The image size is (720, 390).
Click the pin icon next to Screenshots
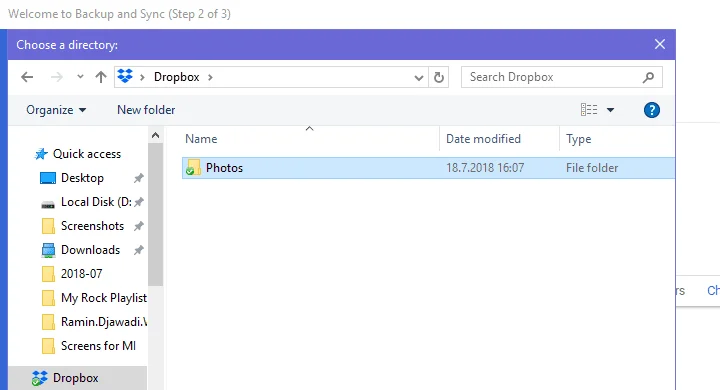(x=139, y=226)
